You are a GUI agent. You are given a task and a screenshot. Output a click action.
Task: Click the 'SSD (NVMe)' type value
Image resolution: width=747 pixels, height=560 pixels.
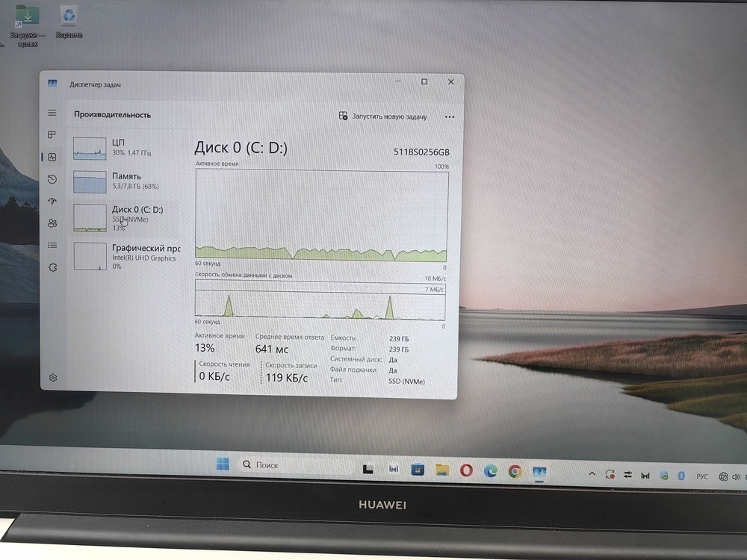tap(406, 382)
